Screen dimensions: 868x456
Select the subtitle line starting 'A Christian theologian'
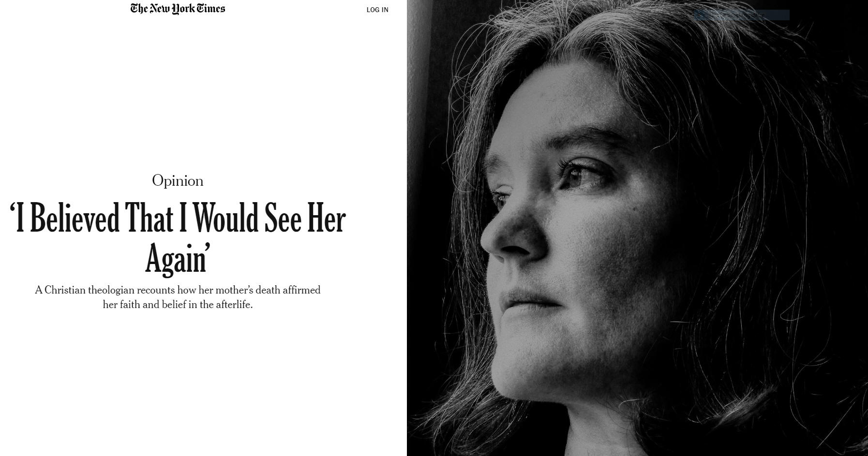tap(178, 290)
